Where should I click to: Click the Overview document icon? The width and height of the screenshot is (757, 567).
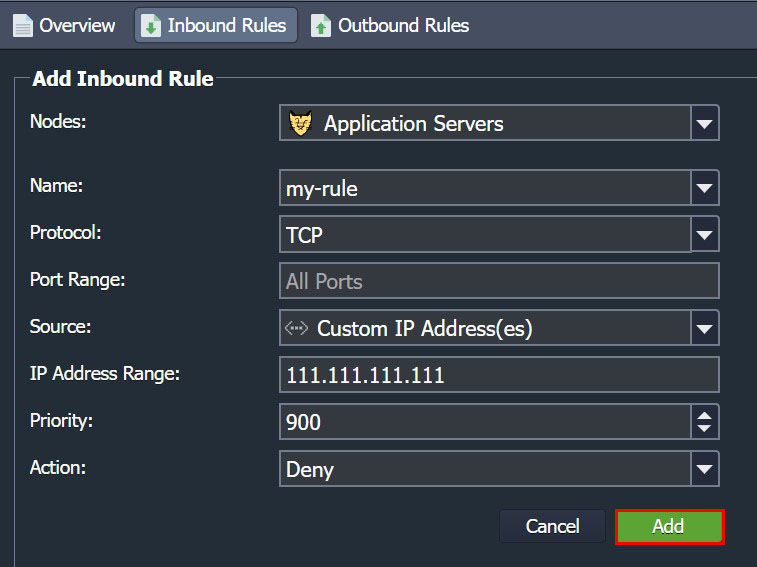pyautogui.click(x=23, y=26)
